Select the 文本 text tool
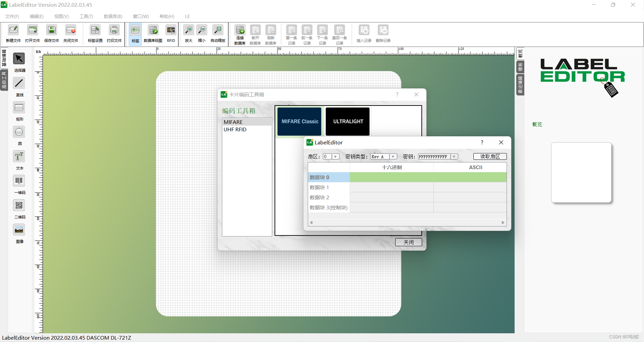Viewport: 644px width, 342px height. click(x=19, y=156)
